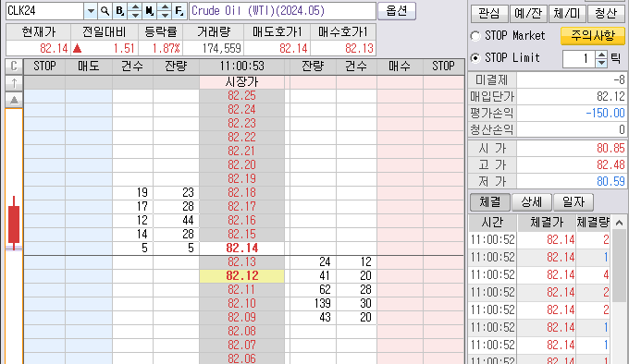629x364 pixels.
Task: Click the highlighted 82.12 price cell
Action: (242, 276)
